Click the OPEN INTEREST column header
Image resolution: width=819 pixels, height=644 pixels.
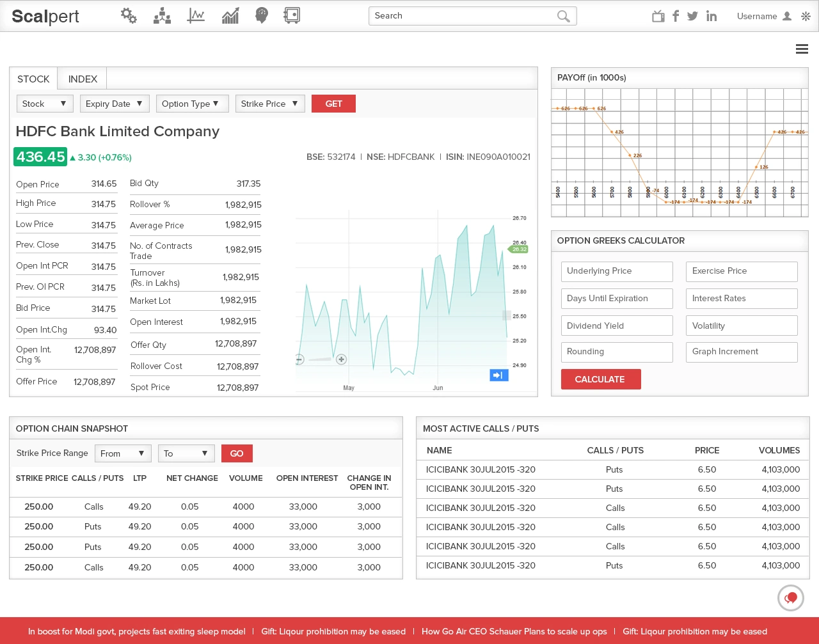307,478
